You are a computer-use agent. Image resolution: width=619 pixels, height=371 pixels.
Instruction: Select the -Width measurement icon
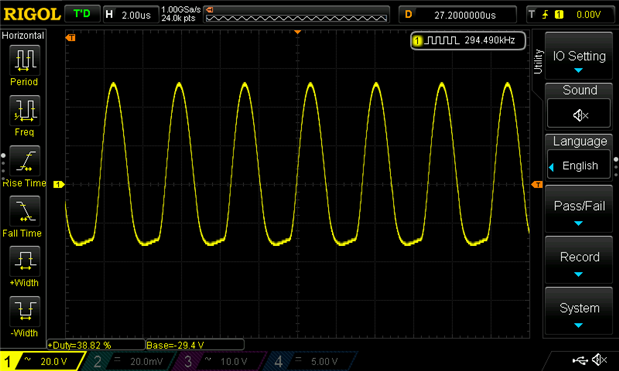click(24, 311)
